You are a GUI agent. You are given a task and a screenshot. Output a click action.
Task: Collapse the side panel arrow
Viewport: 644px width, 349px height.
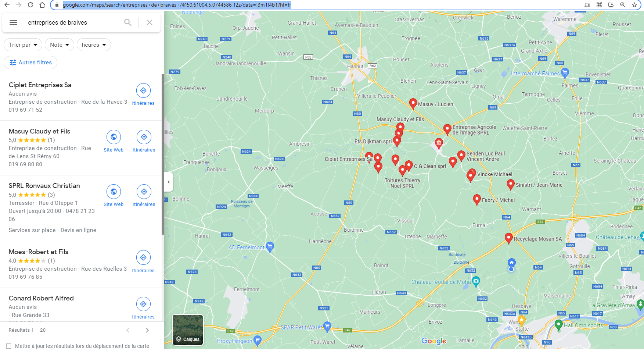click(x=169, y=182)
